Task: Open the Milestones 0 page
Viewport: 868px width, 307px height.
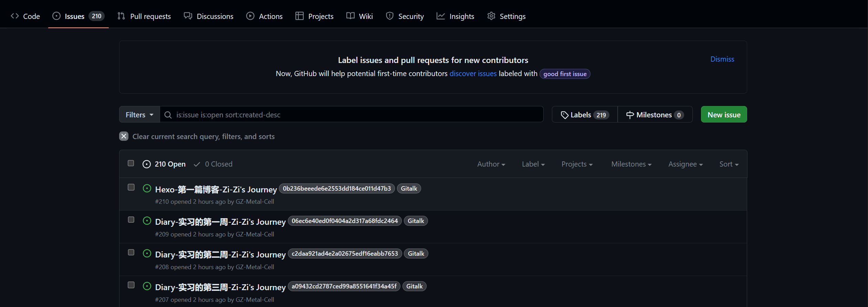Action: (655, 115)
